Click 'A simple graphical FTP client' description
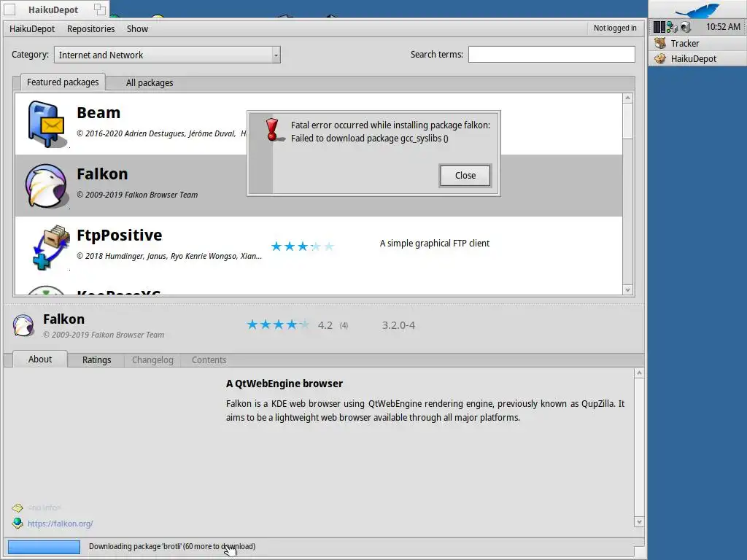 pos(435,244)
